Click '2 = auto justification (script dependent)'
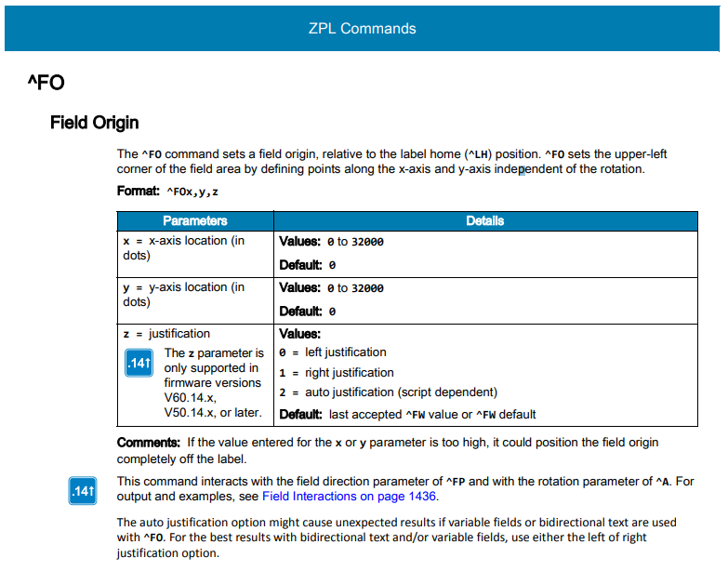The image size is (728, 571). 388,392
